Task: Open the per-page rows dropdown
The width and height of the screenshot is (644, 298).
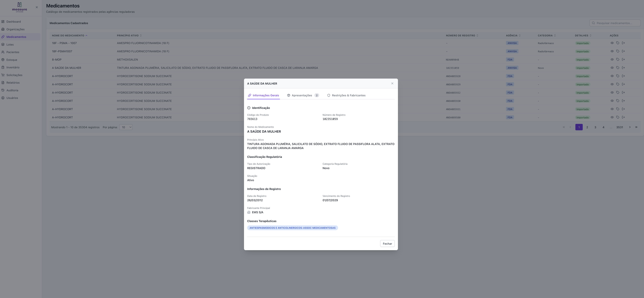Action: [126, 127]
